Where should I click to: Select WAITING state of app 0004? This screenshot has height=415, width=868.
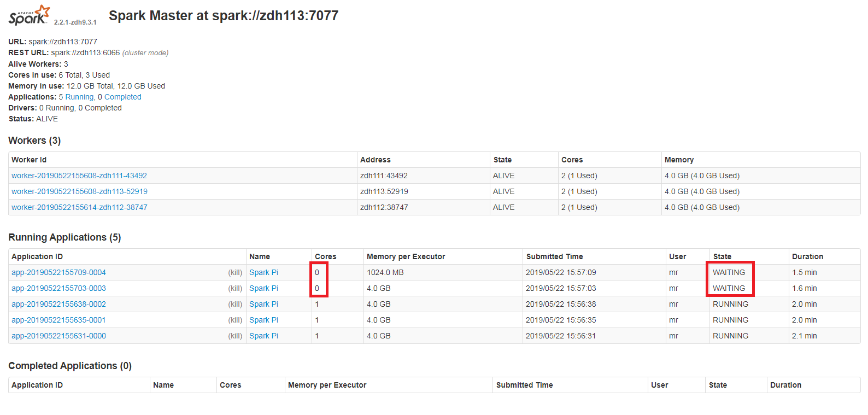[729, 272]
